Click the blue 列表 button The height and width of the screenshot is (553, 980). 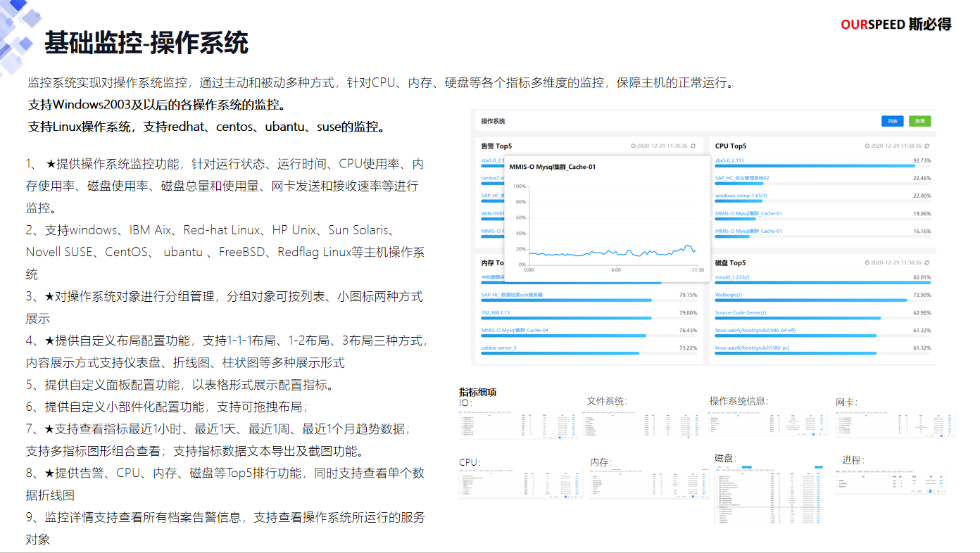tap(892, 121)
